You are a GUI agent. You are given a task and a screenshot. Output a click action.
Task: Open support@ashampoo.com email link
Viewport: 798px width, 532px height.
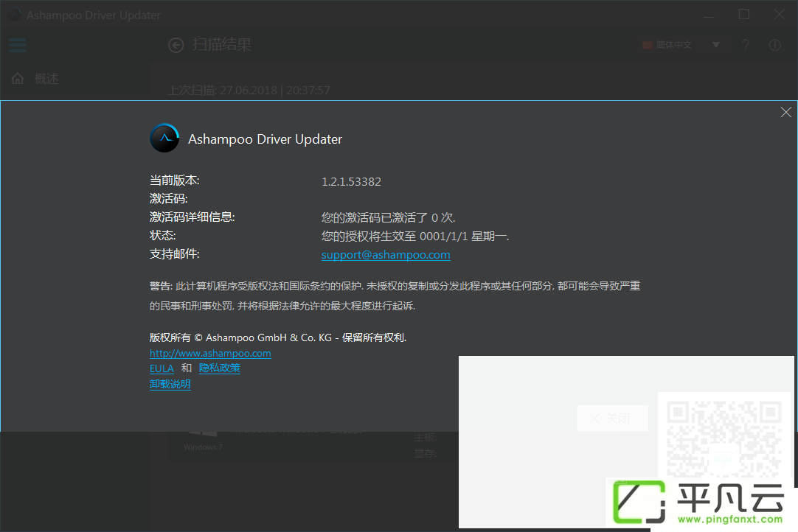(x=386, y=255)
